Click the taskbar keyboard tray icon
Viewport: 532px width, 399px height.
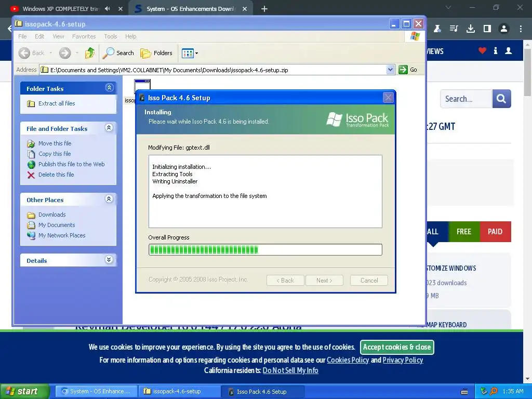pos(464,392)
